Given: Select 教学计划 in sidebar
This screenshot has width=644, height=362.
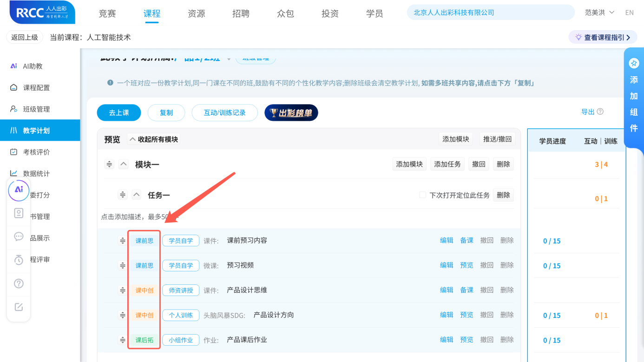Looking at the screenshot, I should tap(40, 130).
